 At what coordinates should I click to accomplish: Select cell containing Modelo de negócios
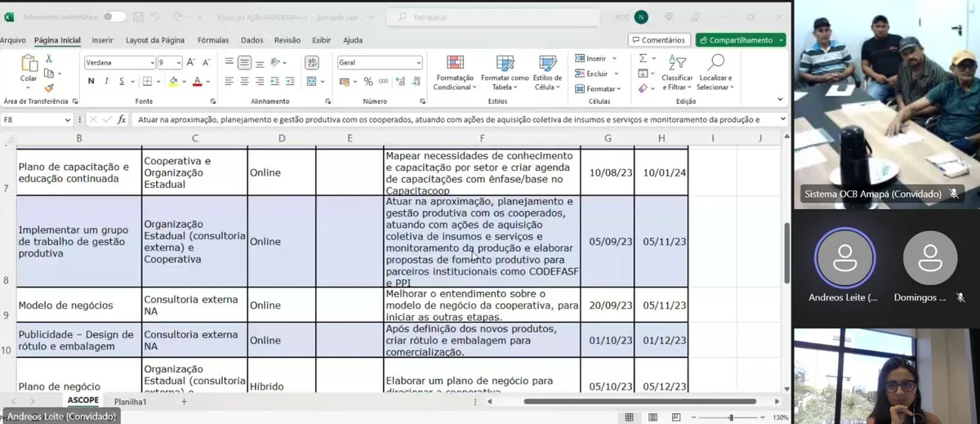[x=78, y=305]
